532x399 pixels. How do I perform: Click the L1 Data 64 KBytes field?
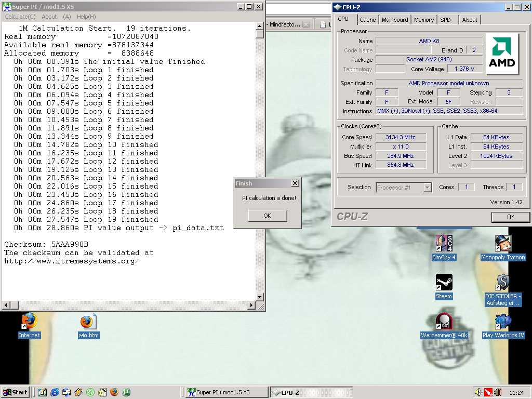coord(496,137)
